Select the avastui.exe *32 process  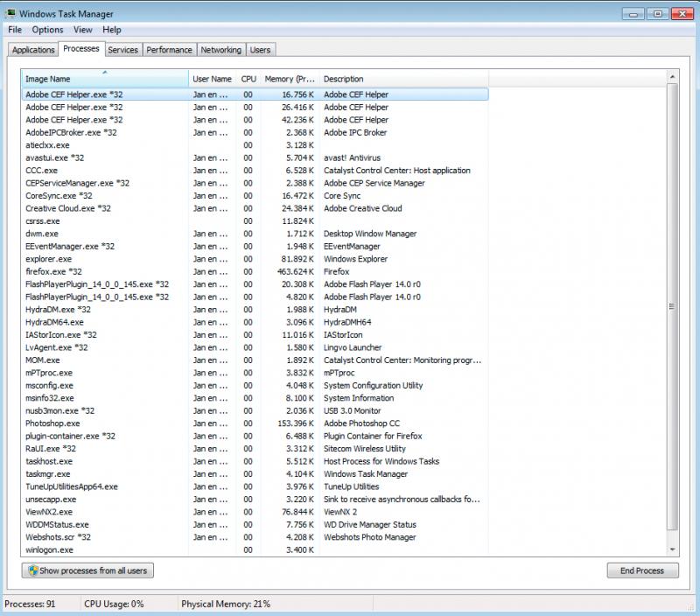click(x=255, y=157)
